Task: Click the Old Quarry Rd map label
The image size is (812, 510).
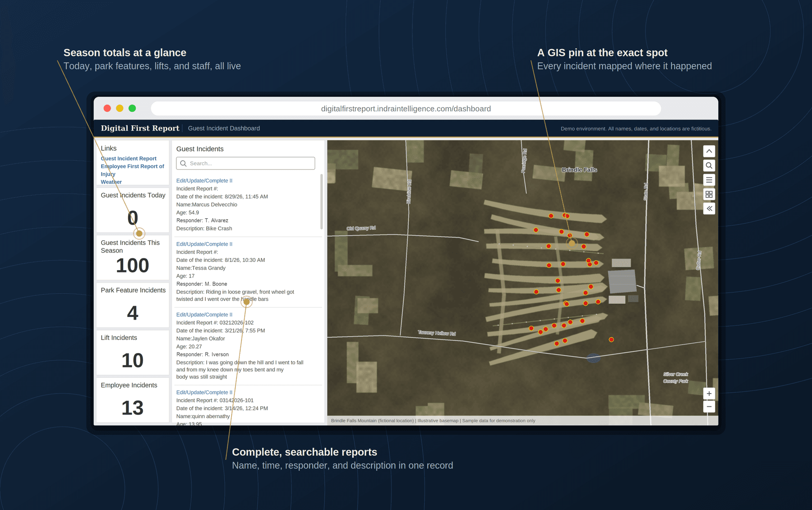Action: (361, 228)
